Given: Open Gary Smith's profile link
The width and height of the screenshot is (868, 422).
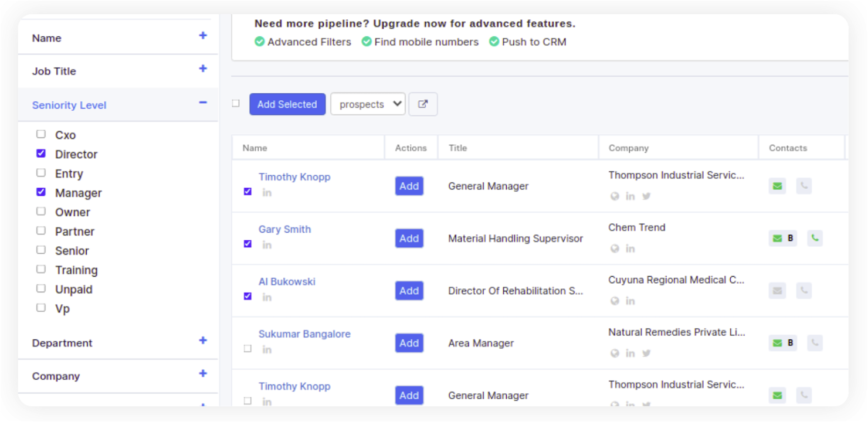Looking at the screenshot, I should click(285, 229).
